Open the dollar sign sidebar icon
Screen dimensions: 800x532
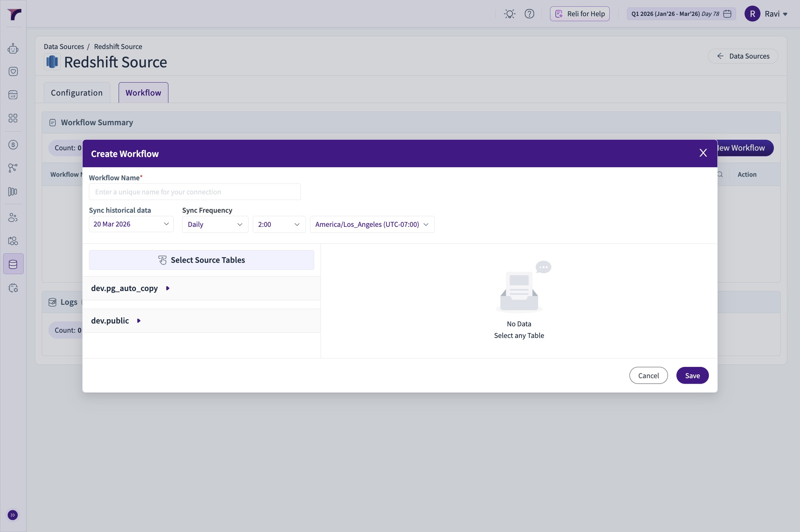[13, 145]
